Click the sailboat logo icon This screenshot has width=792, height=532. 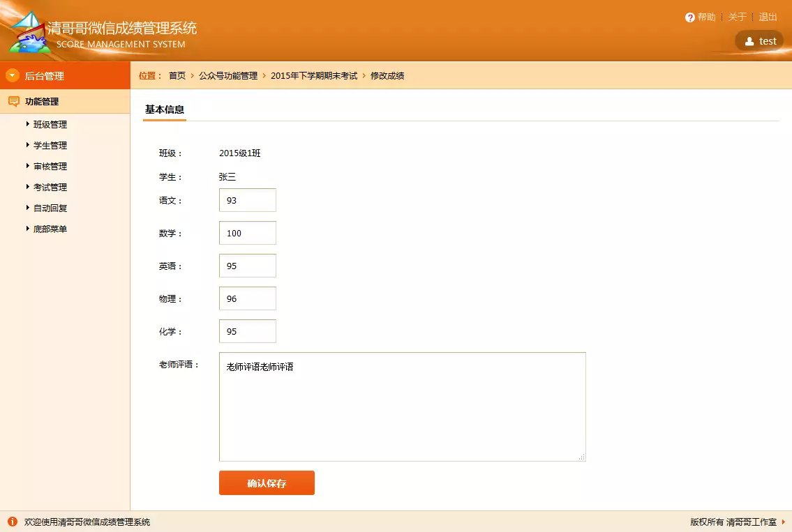(27, 32)
